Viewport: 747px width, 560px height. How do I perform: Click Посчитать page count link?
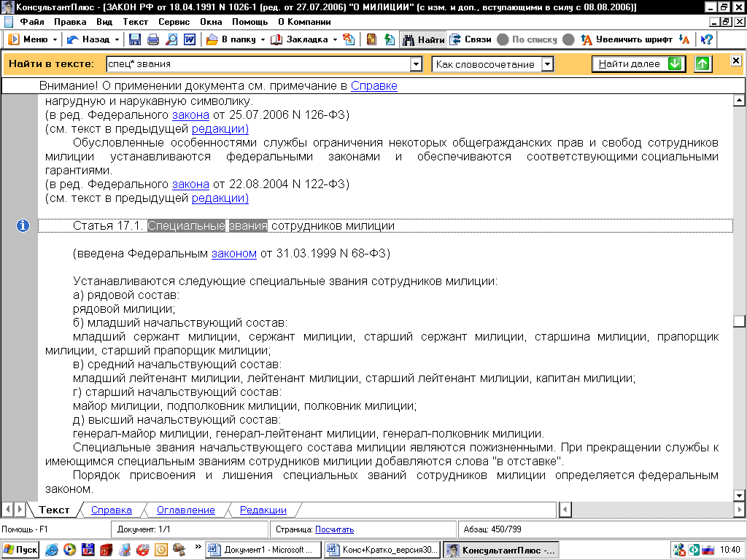click(x=334, y=529)
